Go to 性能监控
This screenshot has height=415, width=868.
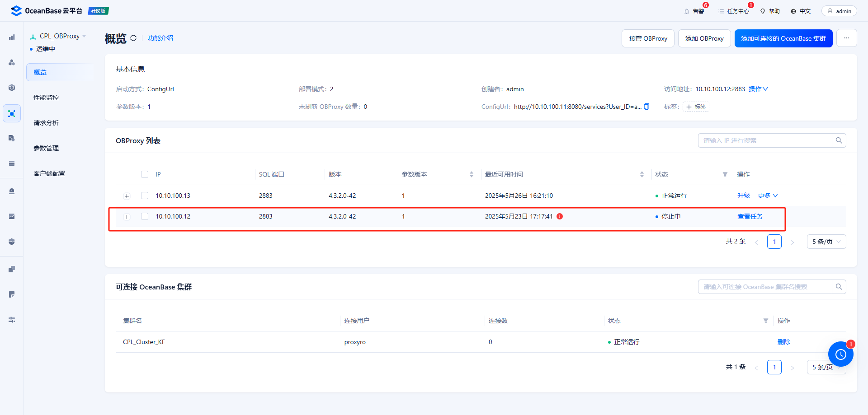(46, 98)
